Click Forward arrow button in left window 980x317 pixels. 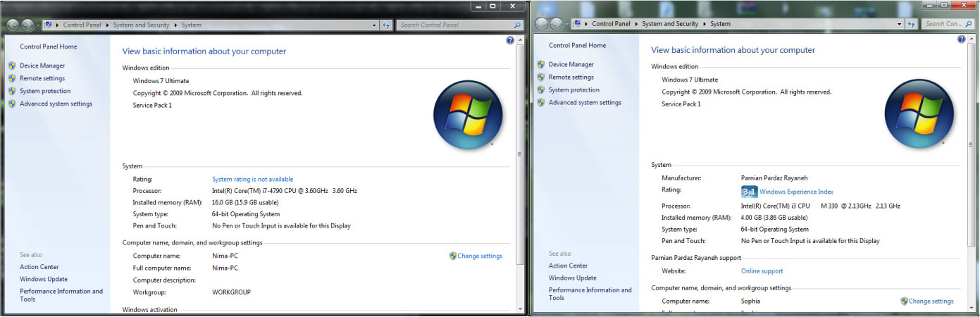pos(27,25)
